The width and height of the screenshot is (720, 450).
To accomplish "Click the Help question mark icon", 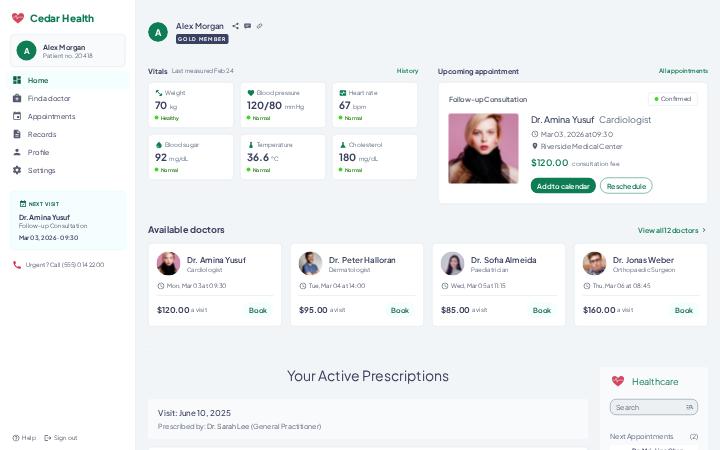I will (16, 438).
